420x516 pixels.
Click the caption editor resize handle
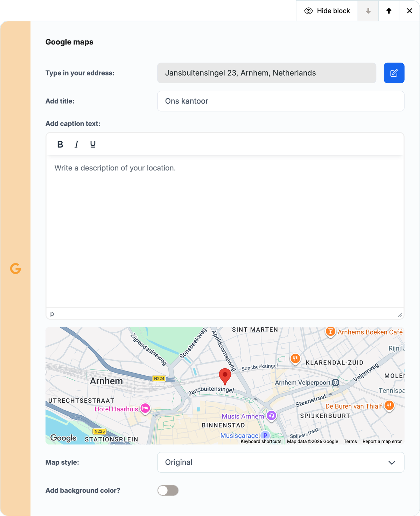pyautogui.click(x=400, y=315)
